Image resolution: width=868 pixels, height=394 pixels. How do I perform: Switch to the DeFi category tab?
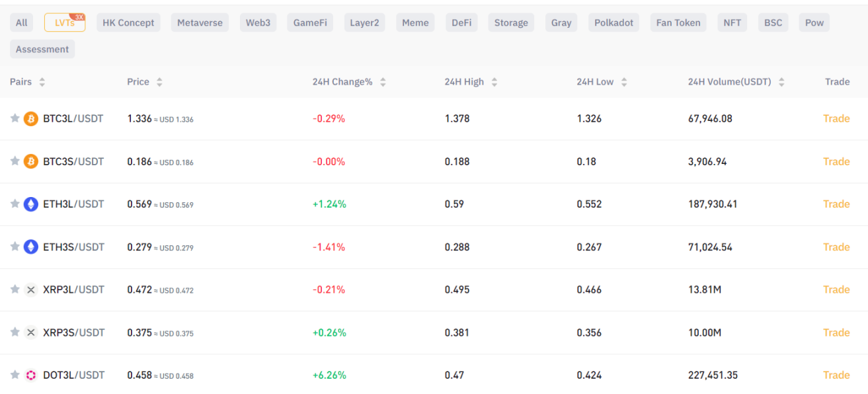click(x=461, y=22)
